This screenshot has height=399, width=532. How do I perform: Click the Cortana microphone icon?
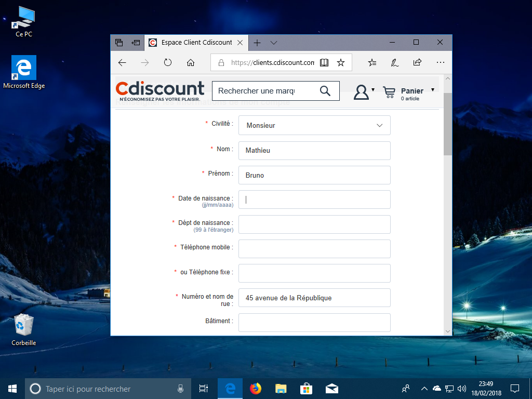(180, 389)
